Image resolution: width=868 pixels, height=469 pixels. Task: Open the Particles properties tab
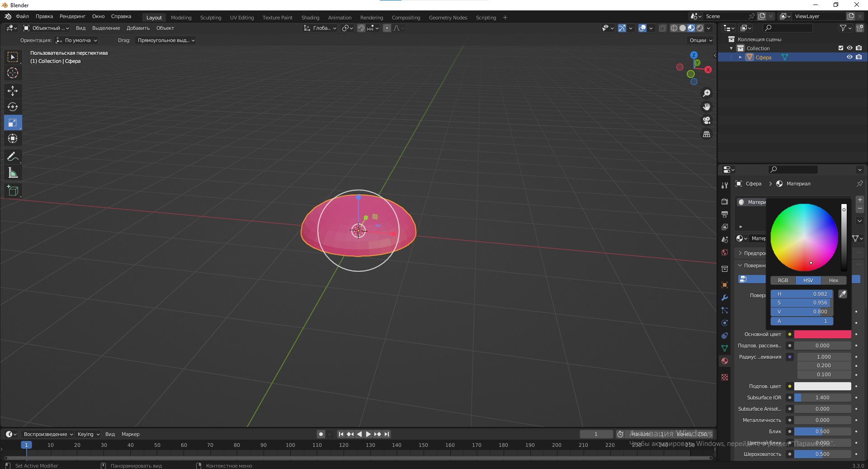point(725,310)
